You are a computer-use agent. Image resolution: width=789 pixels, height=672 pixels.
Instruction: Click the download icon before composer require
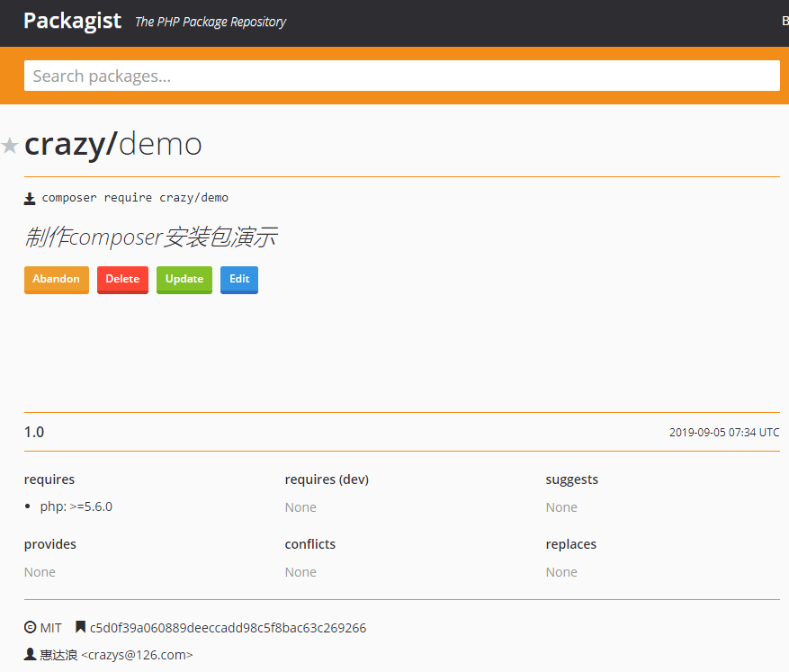coord(30,199)
